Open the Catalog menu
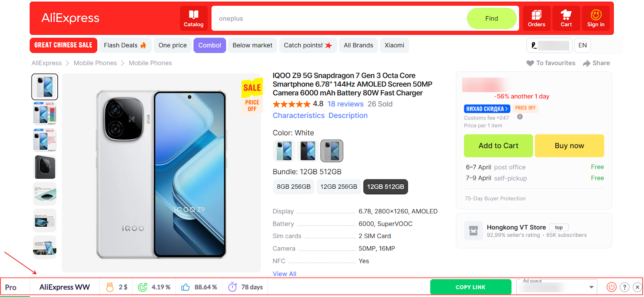The height and width of the screenshot is (297, 644). tap(194, 18)
